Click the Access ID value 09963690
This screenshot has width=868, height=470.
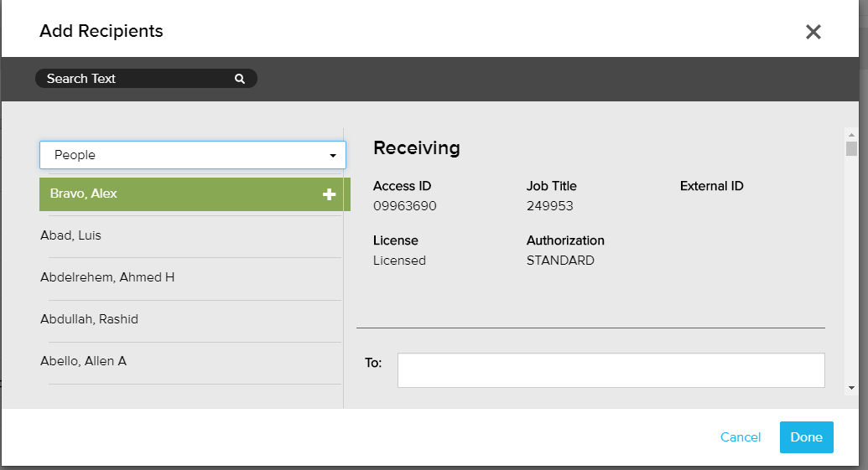pyautogui.click(x=404, y=206)
